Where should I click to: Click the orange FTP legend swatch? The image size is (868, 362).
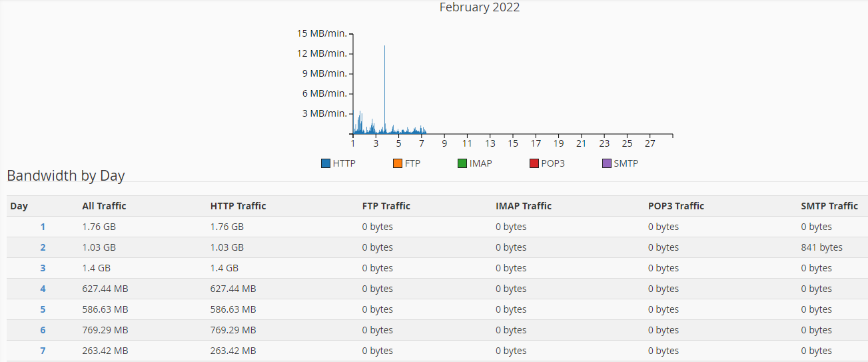(398, 163)
